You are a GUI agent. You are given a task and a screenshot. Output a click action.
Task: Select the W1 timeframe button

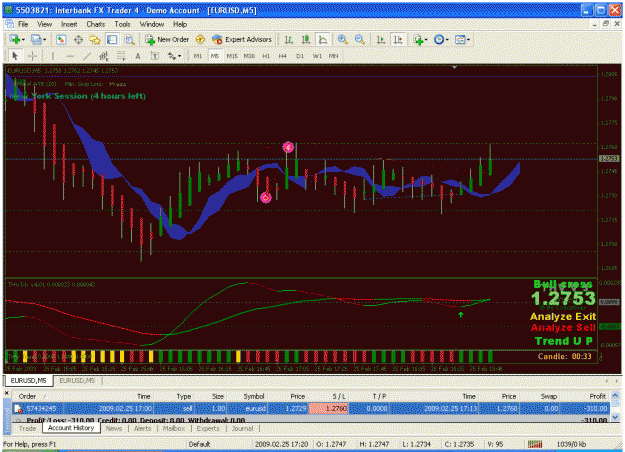click(317, 56)
